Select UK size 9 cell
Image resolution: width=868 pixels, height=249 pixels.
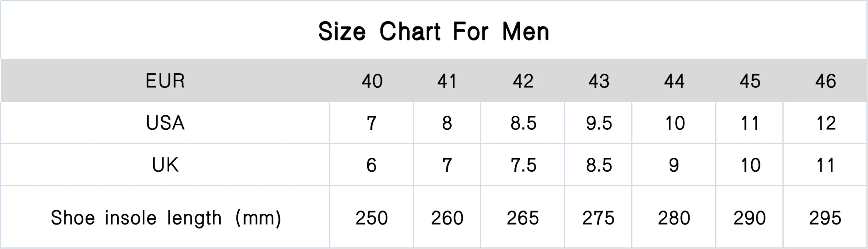[674, 165]
